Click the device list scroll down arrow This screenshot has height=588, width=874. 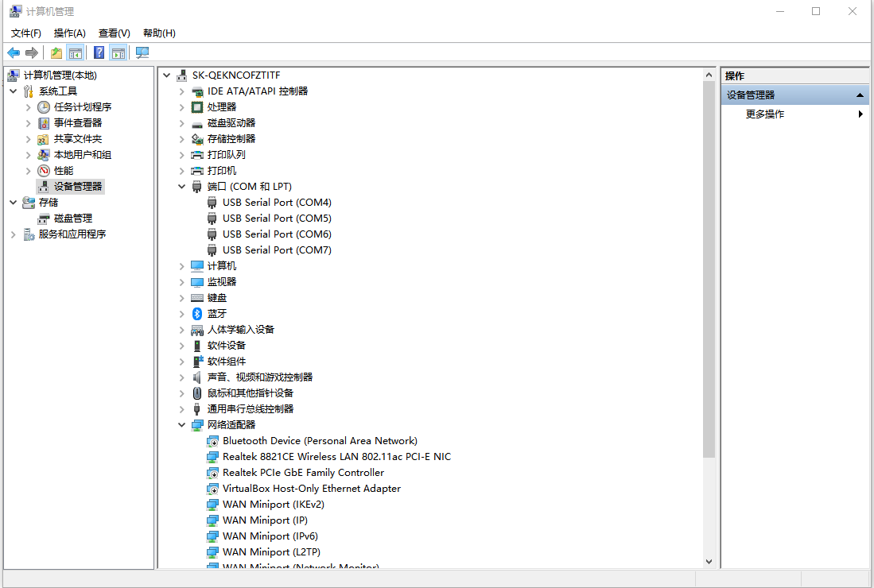click(709, 561)
